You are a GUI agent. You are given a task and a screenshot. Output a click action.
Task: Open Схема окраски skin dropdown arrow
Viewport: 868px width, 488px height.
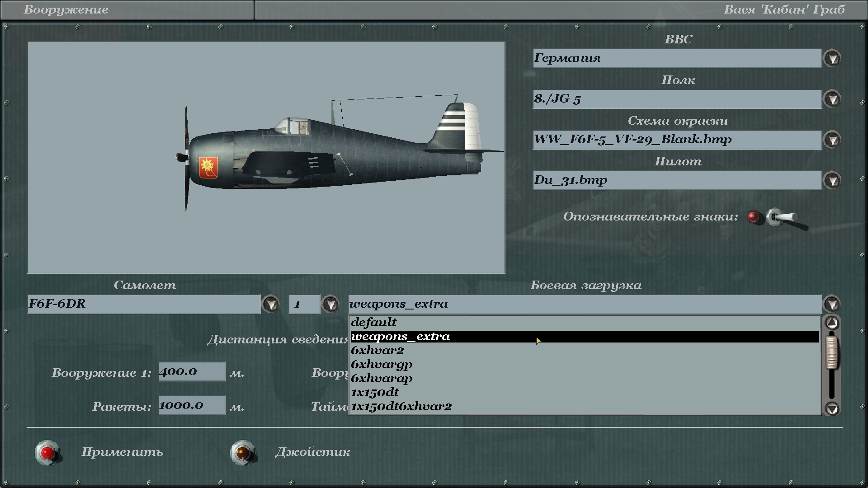tap(832, 140)
